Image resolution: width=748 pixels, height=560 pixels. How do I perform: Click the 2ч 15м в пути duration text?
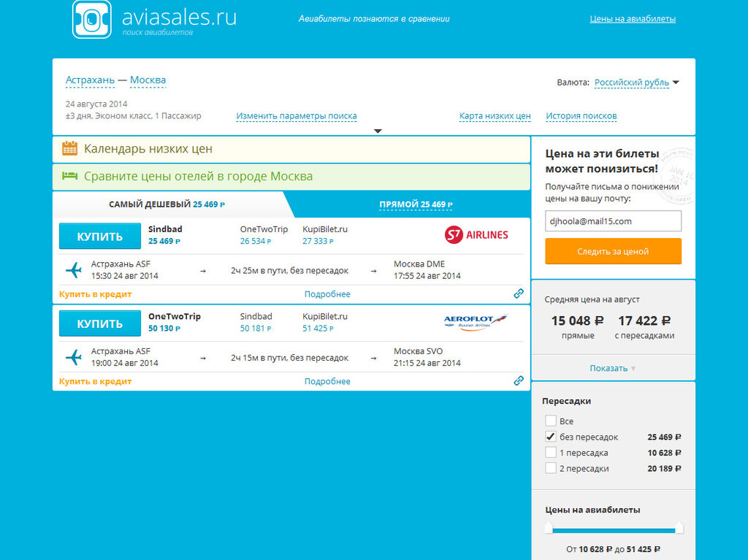[289, 358]
